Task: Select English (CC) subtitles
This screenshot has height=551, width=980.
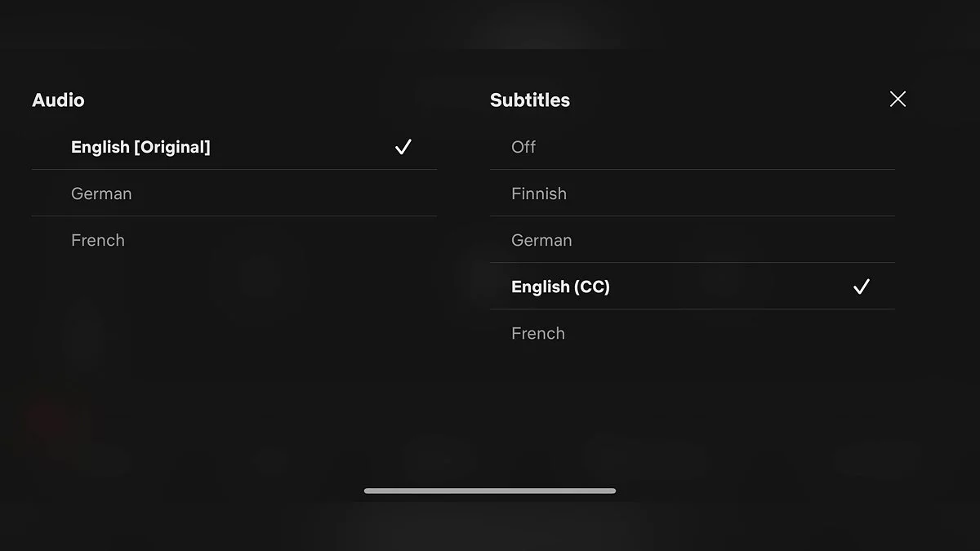Action: click(x=560, y=287)
